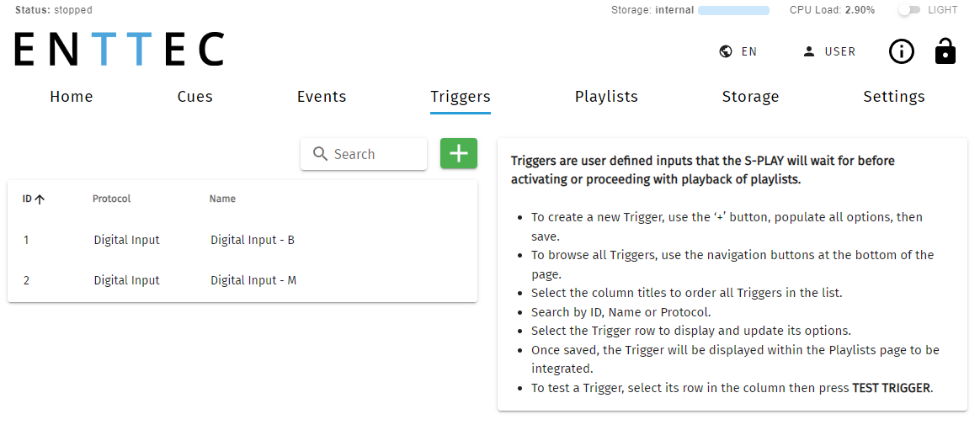Click the 'Search by ID, Name or Protocol' tip
The height and width of the screenshot is (430, 980).
coord(620,312)
